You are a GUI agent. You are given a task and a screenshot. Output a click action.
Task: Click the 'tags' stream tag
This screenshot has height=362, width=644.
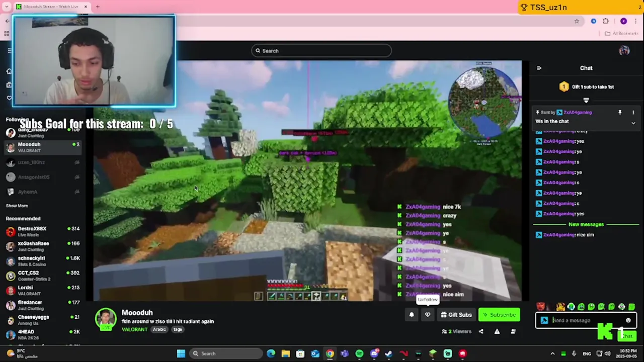pyautogui.click(x=178, y=330)
